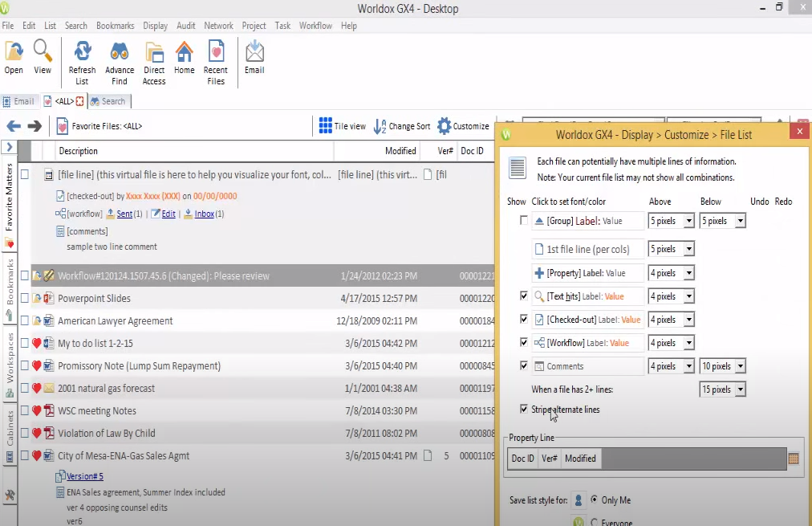812x526 pixels.
Task: Open the Workflow menu
Action: click(315, 25)
